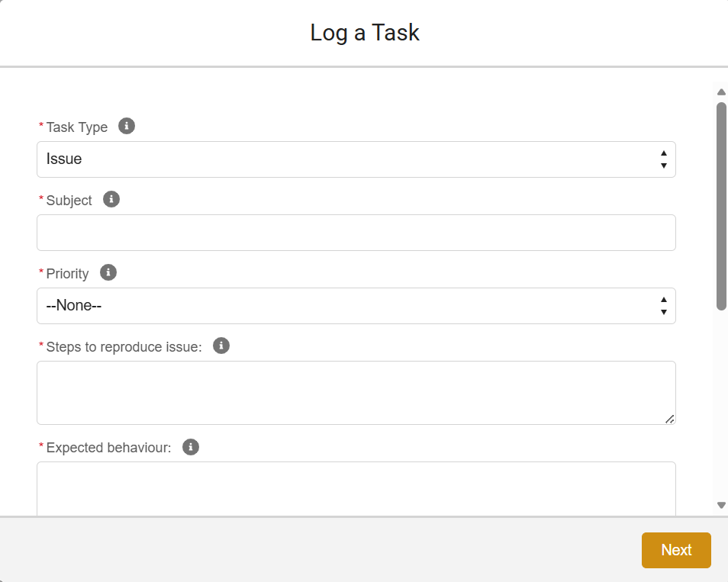Click the scrollbar up arrow

pos(721,92)
